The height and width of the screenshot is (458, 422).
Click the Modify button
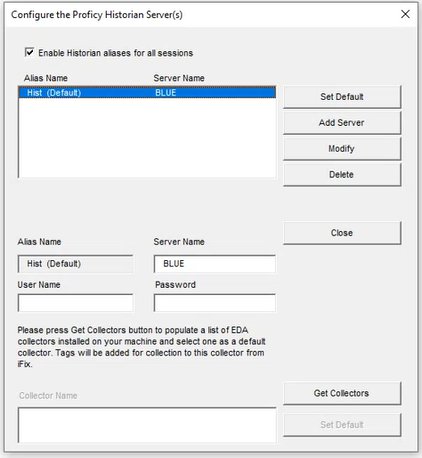pos(342,148)
